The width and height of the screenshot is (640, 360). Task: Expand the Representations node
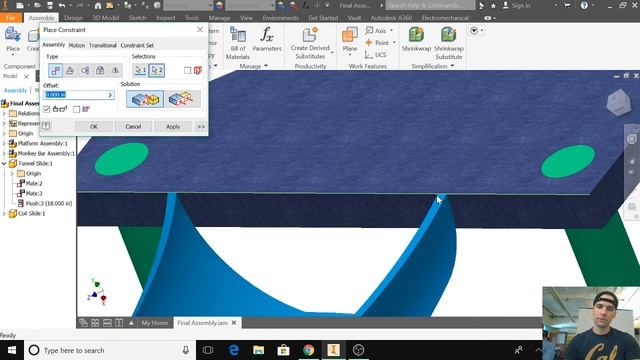coord(4,123)
